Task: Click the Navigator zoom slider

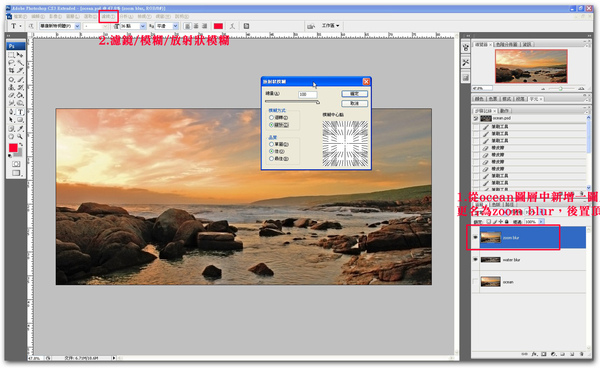Action: (x=561, y=88)
